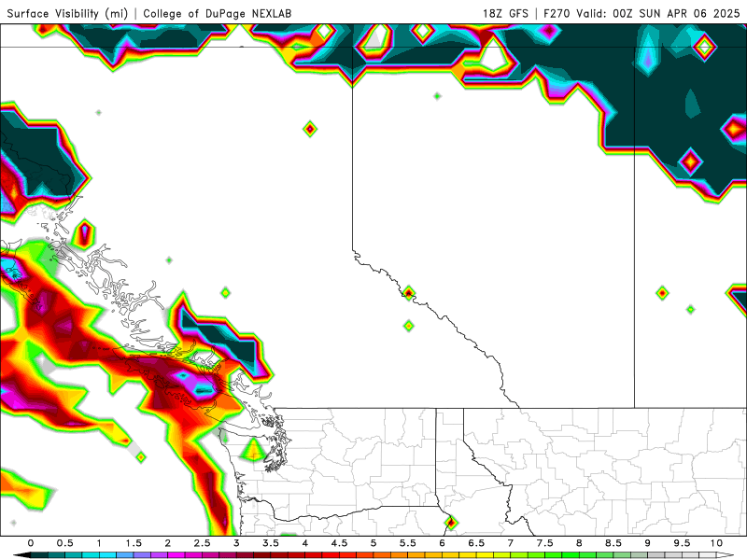
Task: Click the "7.5" color scale label
Action: [545, 543]
